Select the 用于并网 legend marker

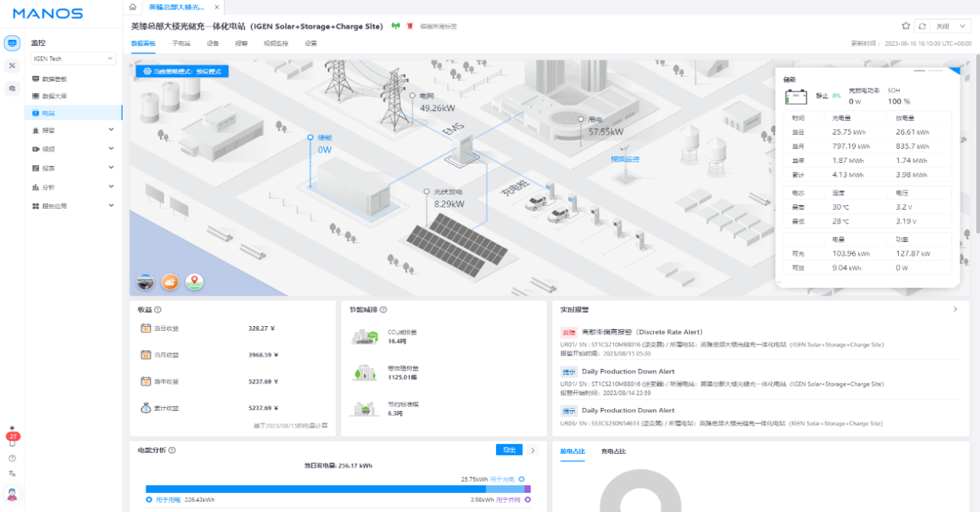528,499
